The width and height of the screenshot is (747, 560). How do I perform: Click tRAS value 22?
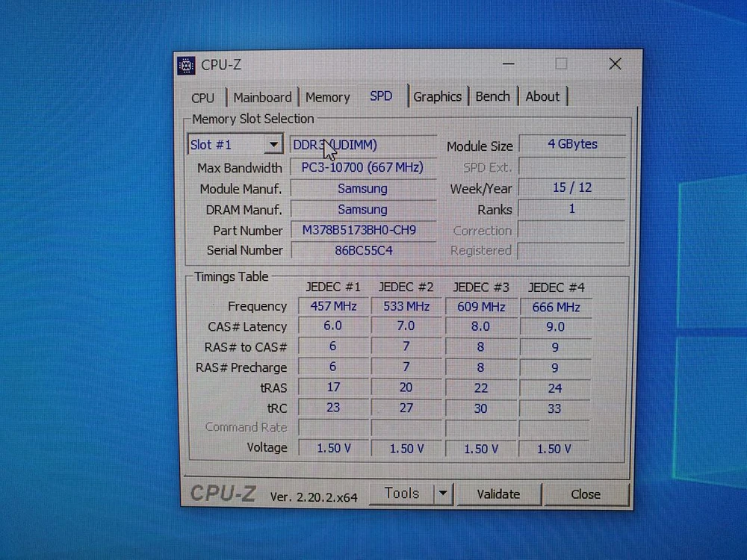[x=480, y=388]
